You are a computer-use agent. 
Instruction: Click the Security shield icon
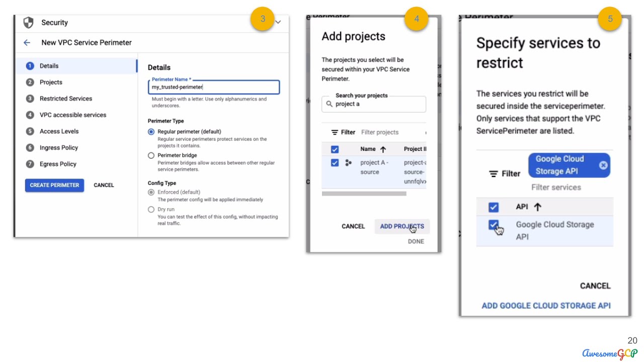pyautogui.click(x=29, y=23)
